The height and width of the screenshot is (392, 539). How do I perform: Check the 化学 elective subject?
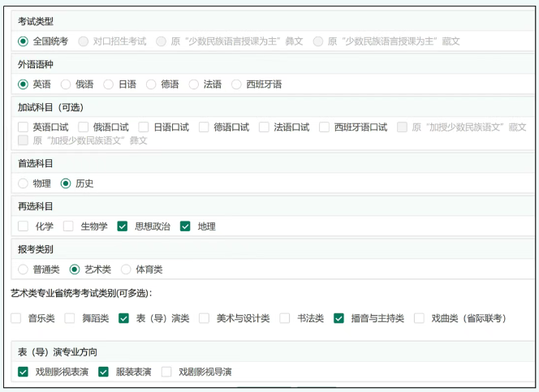tap(23, 226)
